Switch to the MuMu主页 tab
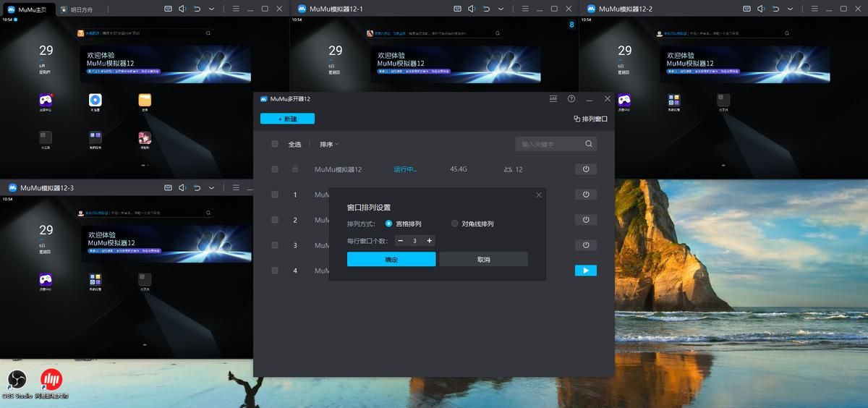This screenshot has height=408, width=868. tap(27, 9)
